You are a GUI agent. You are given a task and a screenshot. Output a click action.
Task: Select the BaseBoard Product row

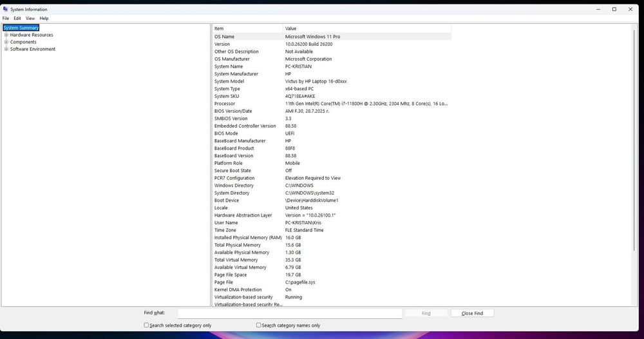pyautogui.click(x=332, y=148)
